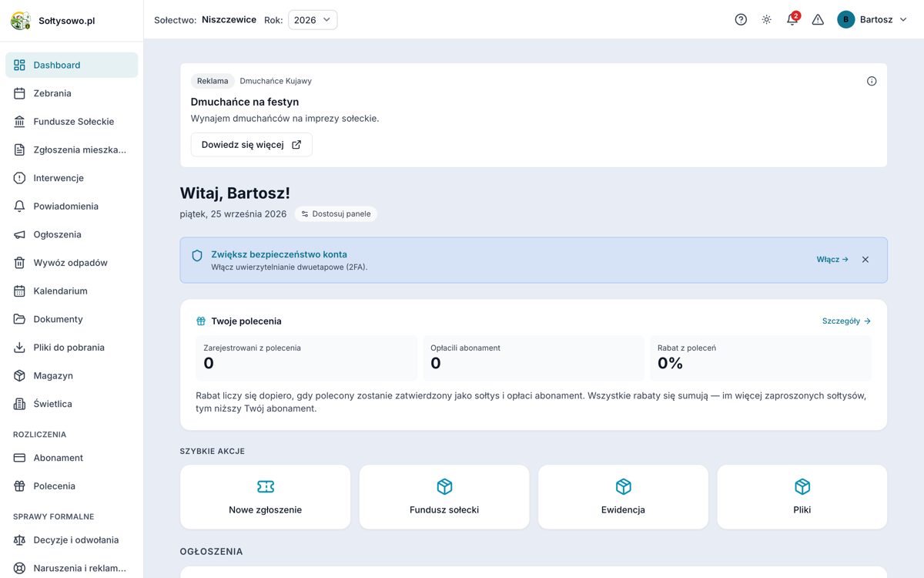Expand the Rok 2026 year dropdown
The height and width of the screenshot is (578, 924).
click(313, 20)
